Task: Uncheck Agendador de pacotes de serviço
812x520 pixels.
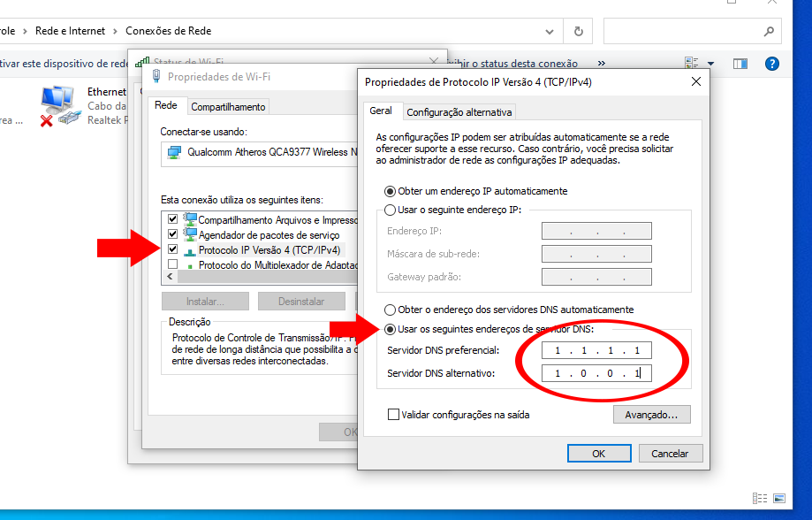Action: (x=172, y=235)
